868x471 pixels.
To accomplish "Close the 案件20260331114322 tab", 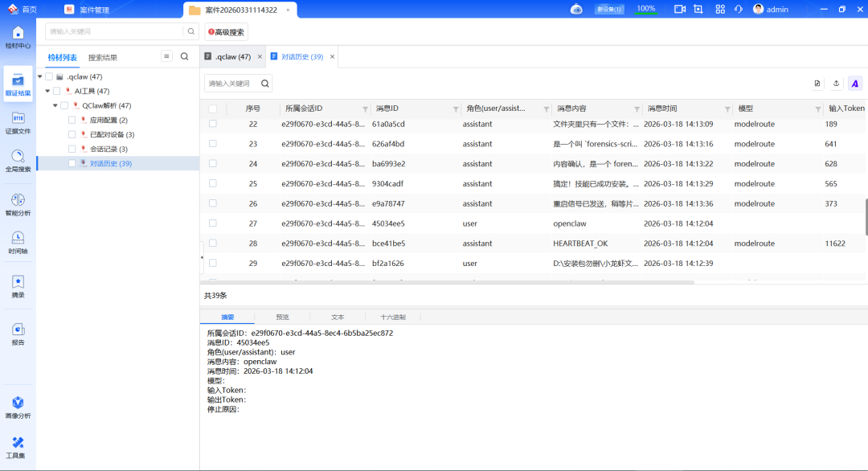I will [288, 10].
